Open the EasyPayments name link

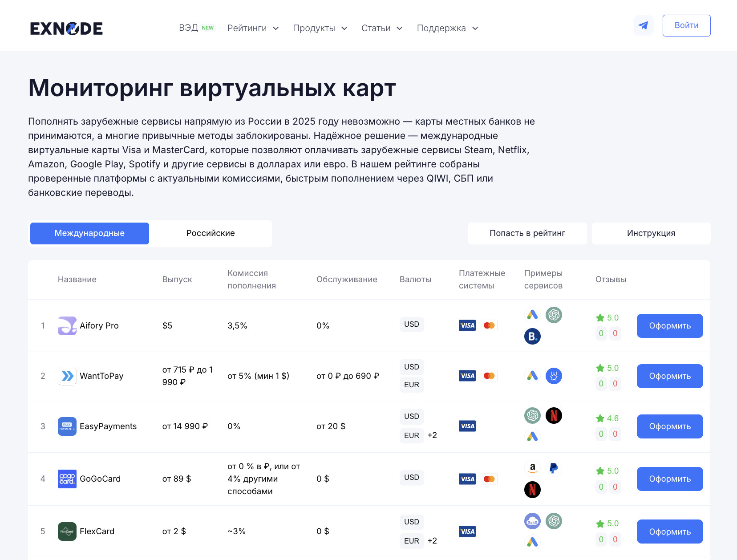108,426
